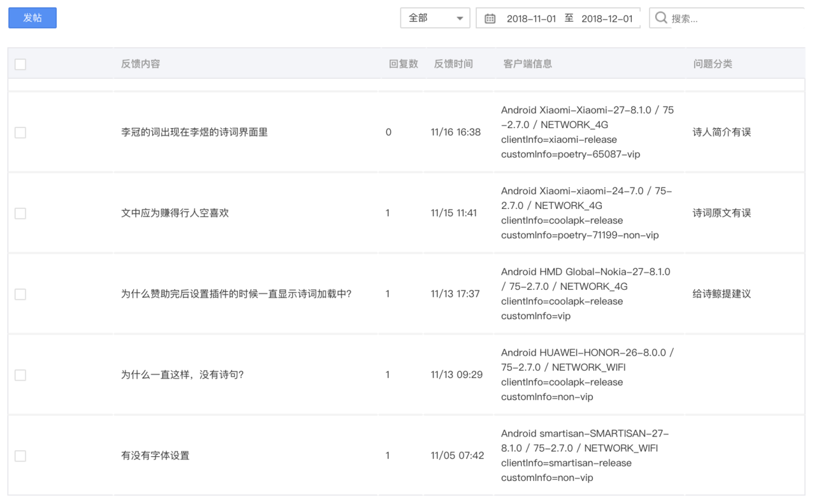Open the 全部 filter dropdown
Viewport: 816px width, 504px height.
(x=435, y=18)
